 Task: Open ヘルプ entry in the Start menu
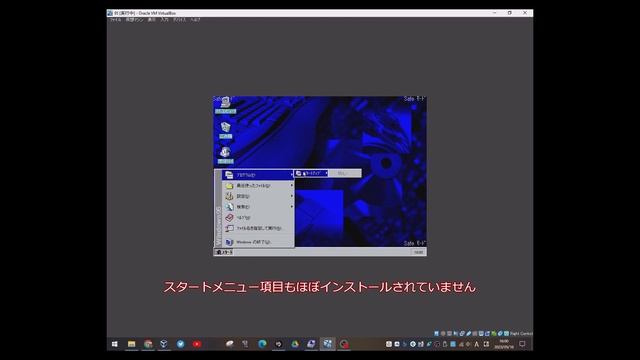tap(258, 218)
